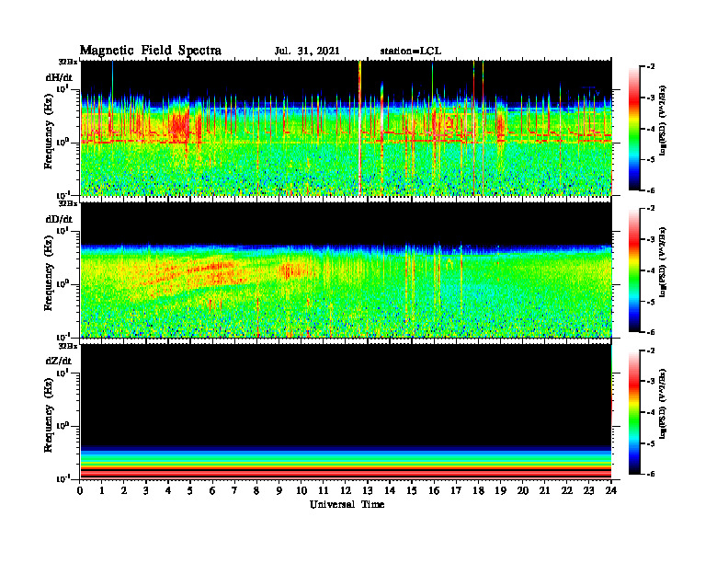Click the "-2" tick on dH/dt color bar
728x563 pixels.
pos(651,67)
